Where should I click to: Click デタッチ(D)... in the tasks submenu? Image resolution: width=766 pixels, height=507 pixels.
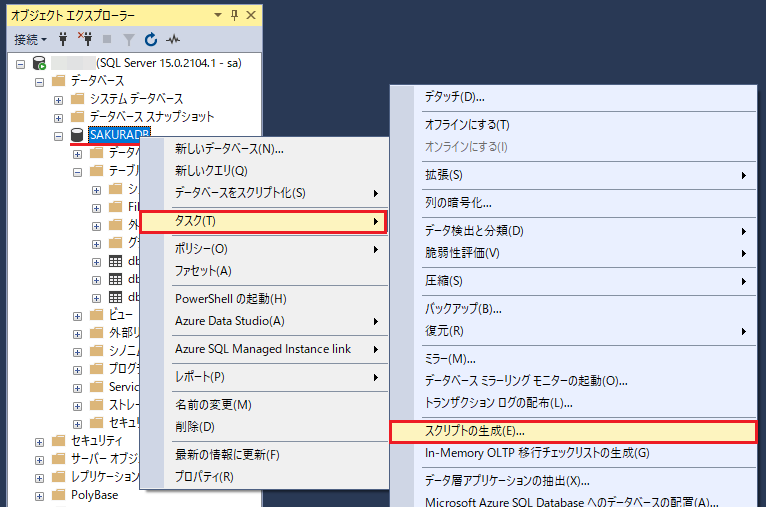click(x=454, y=97)
